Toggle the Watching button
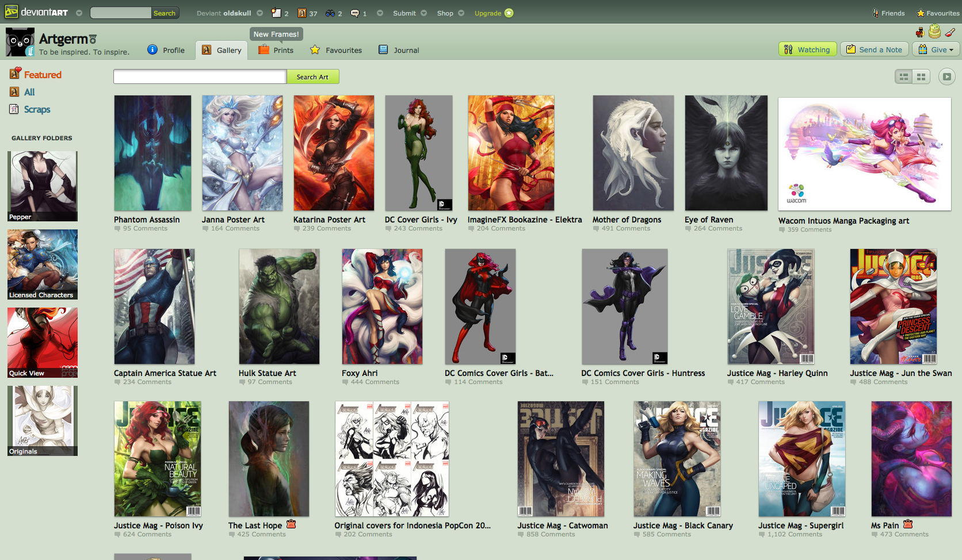The width and height of the screenshot is (962, 560). 807,49
